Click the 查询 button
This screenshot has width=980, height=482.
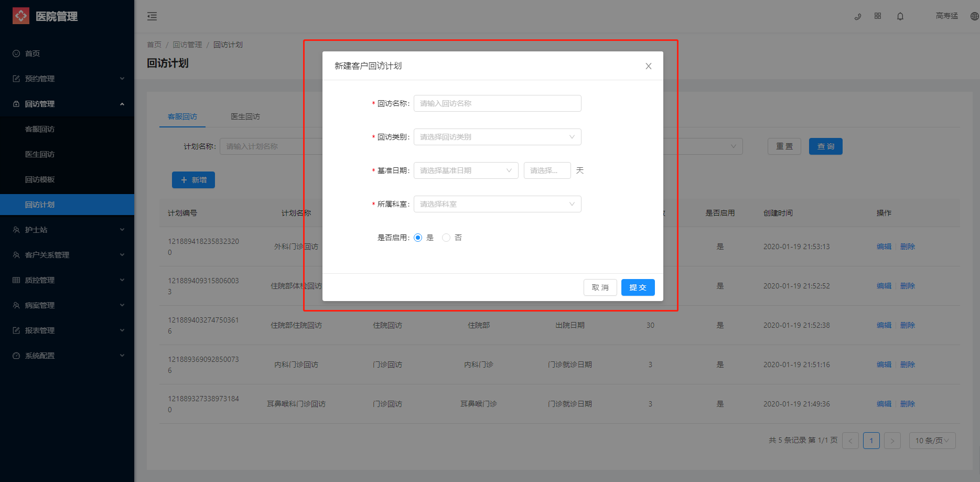(826, 146)
